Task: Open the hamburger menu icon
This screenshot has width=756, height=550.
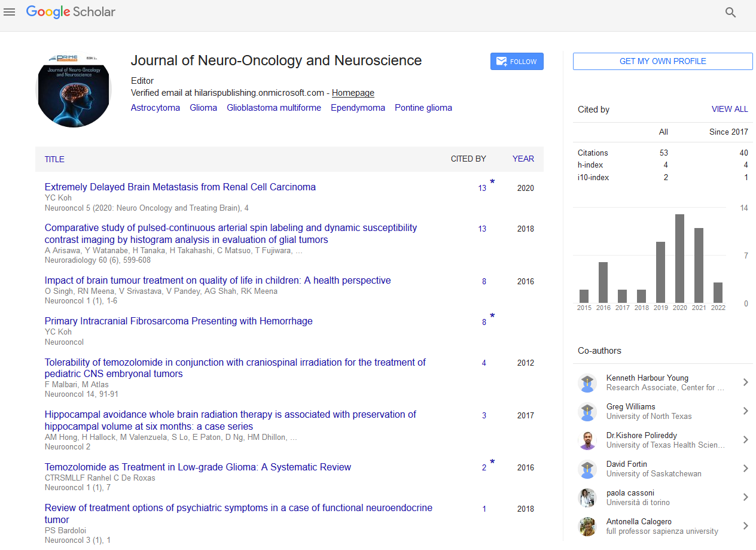Action: point(9,12)
